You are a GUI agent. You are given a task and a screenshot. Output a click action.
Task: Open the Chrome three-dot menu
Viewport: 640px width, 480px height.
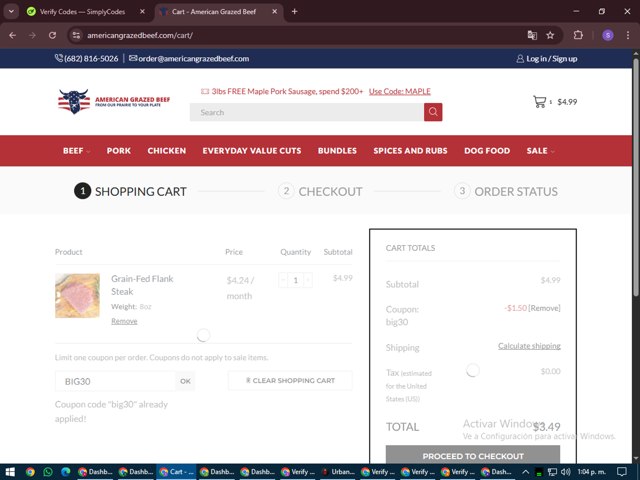[x=628, y=36]
